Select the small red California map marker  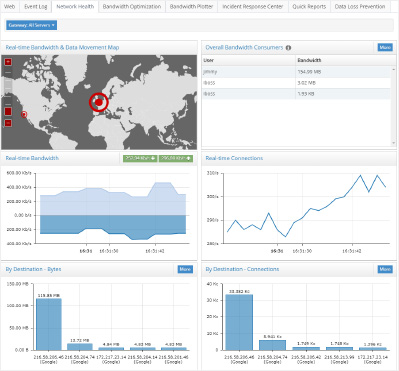(24, 114)
